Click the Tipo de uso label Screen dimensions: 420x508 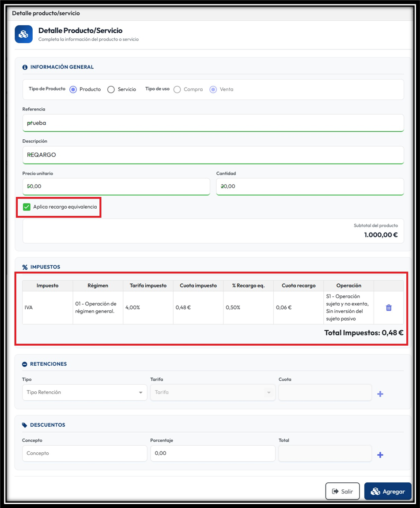click(157, 89)
